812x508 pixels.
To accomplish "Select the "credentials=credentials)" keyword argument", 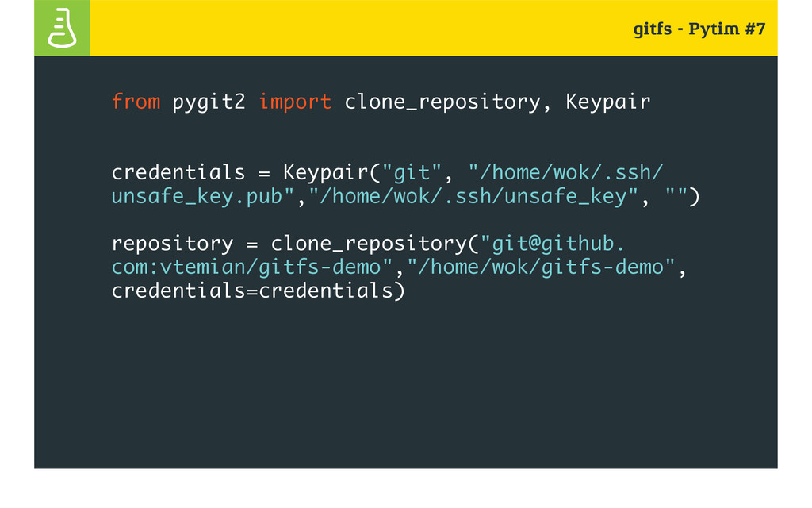I will (258, 291).
